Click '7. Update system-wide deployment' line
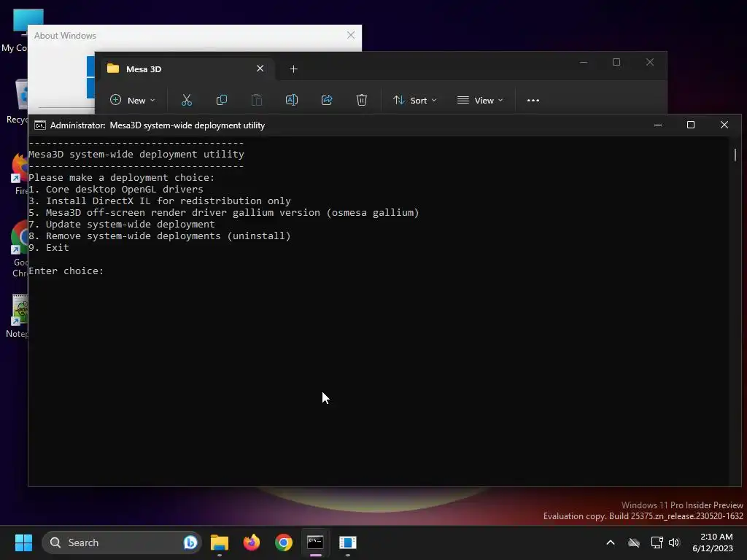 pyautogui.click(x=122, y=225)
